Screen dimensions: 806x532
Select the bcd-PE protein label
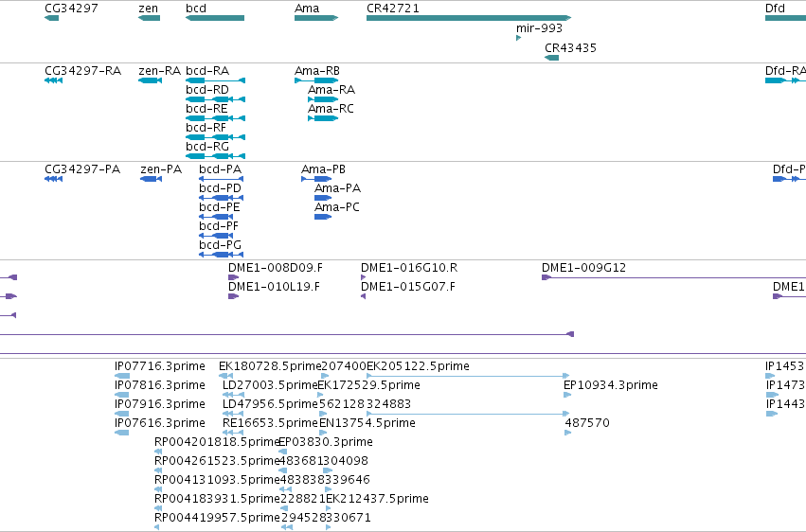220,207
